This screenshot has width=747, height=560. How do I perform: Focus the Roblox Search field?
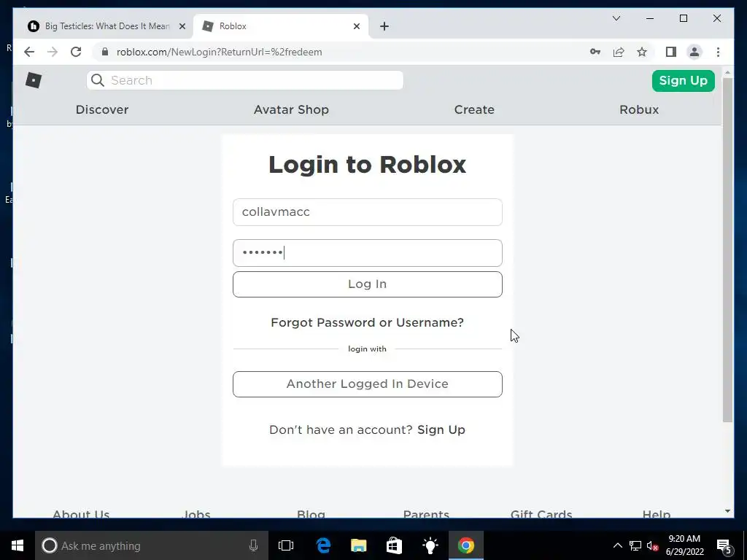point(245,80)
